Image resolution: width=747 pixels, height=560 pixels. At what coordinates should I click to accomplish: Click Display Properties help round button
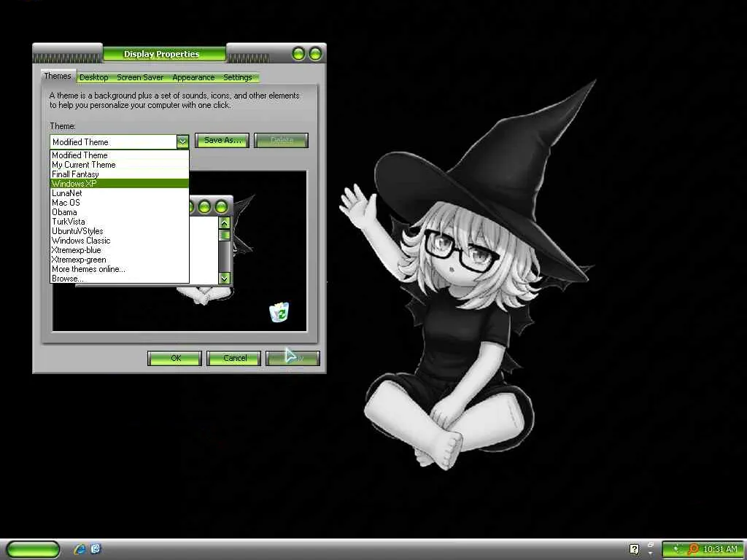pos(298,54)
